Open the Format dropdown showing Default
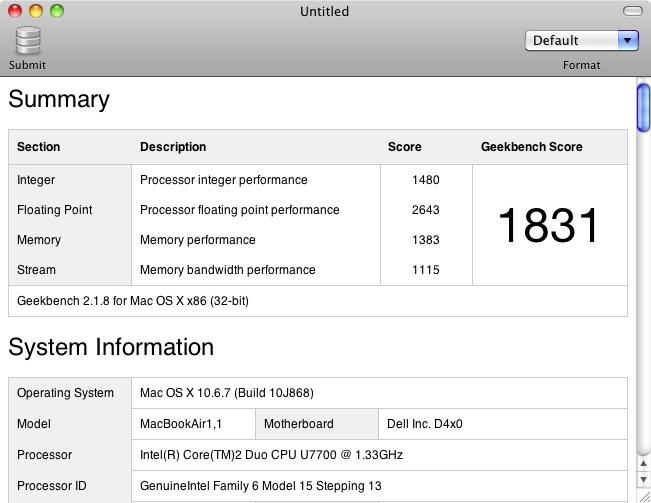 pyautogui.click(x=581, y=40)
